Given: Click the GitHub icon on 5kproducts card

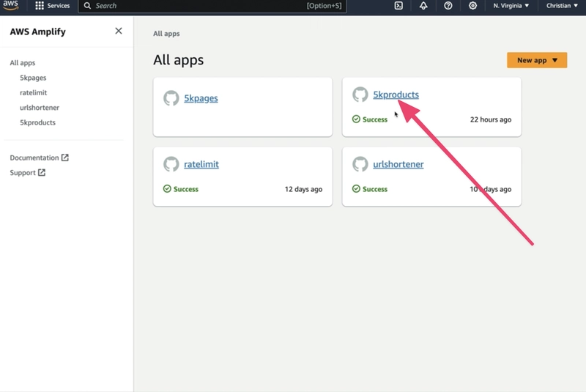Looking at the screenshot, I should tap(360, 95).
